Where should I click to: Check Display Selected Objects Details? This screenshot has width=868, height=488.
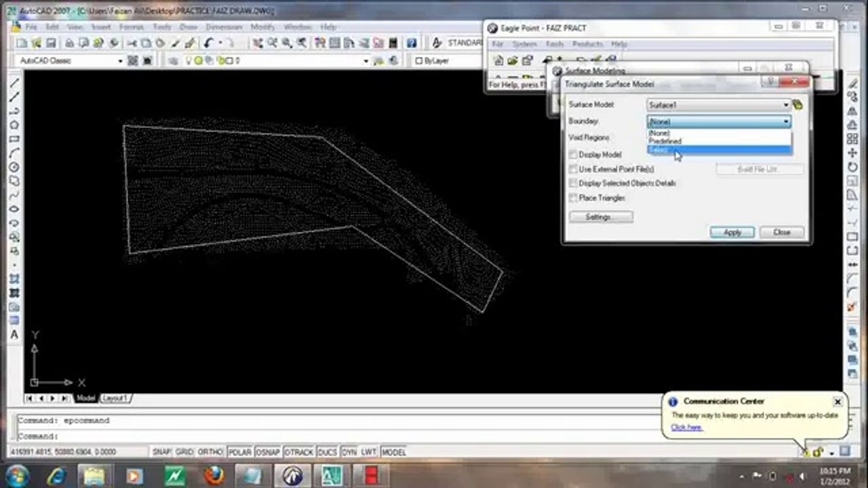(574, 183)
